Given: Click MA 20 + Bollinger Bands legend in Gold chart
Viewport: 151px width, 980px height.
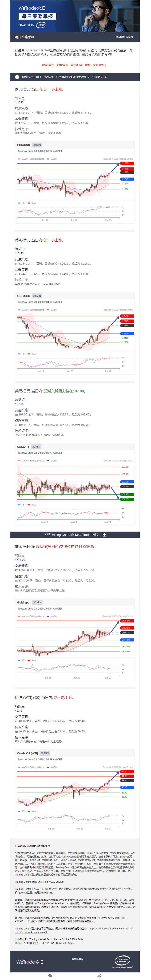Looking at the screenshot, I should pos(31,616).
